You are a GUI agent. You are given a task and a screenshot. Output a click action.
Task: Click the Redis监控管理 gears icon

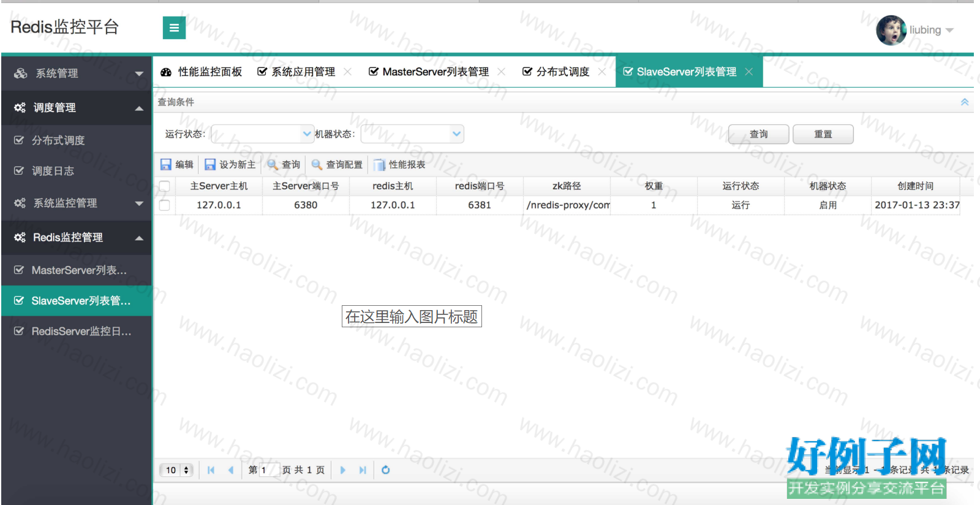coord(20,237)
